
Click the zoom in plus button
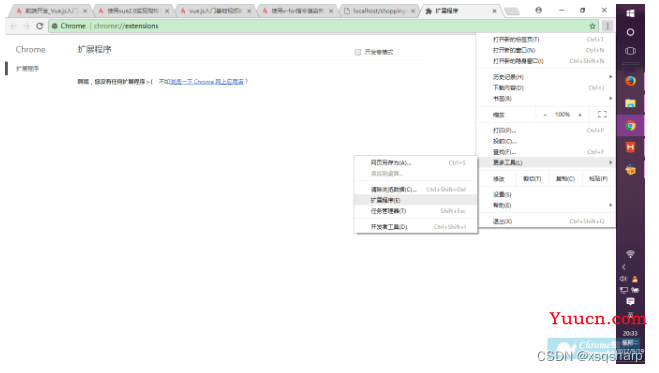point(580,115)
